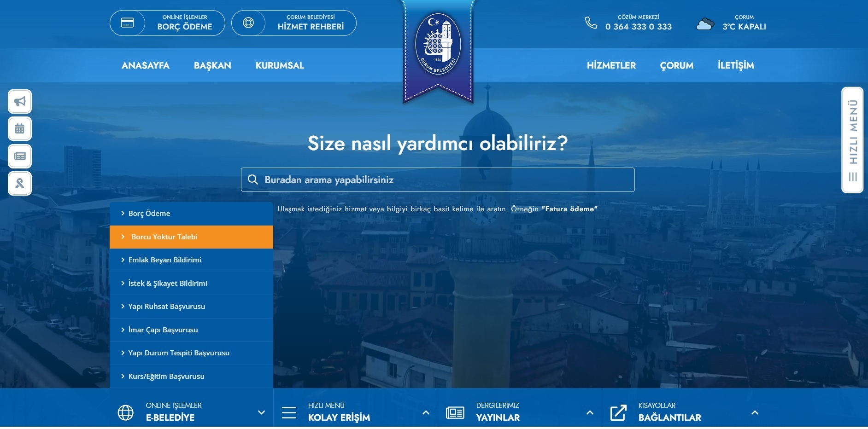
Task: Open the Hızlı Menü side tab
Action: click(x=852, y=140)
